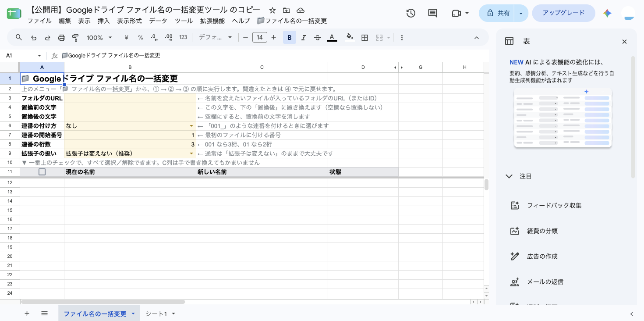
Task: Star this spreadsheet
Action: 272,10
